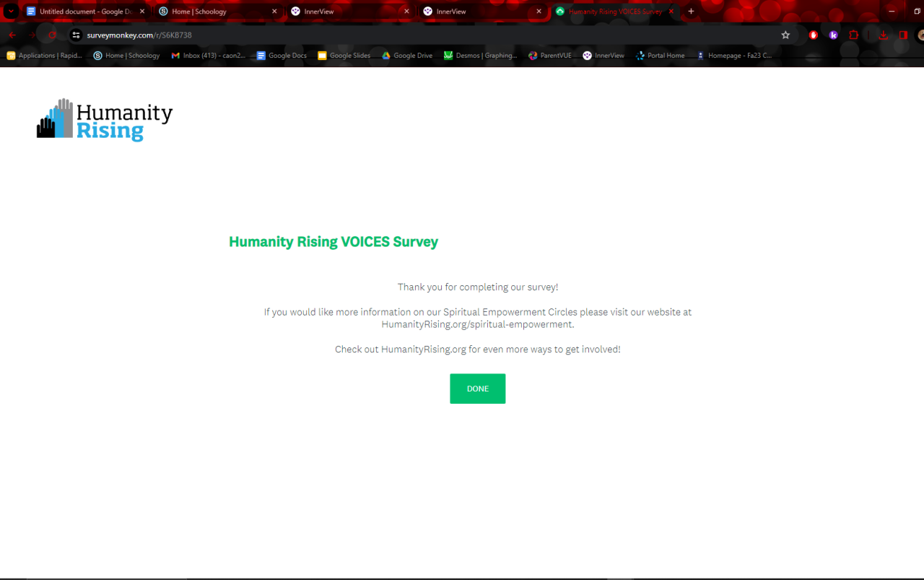Click the HumanityRising.org/spiritual-empowerment text

[477, 324]
